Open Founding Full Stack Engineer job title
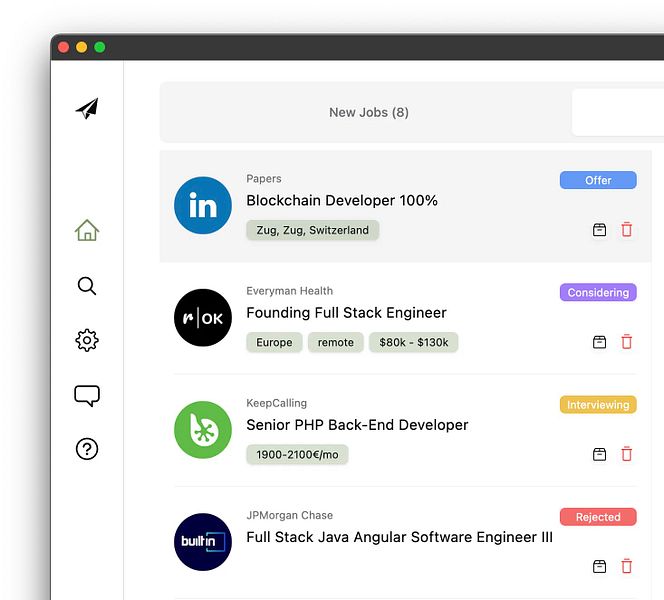This screenshot has width=664, height=600. (x=346, y=313)
